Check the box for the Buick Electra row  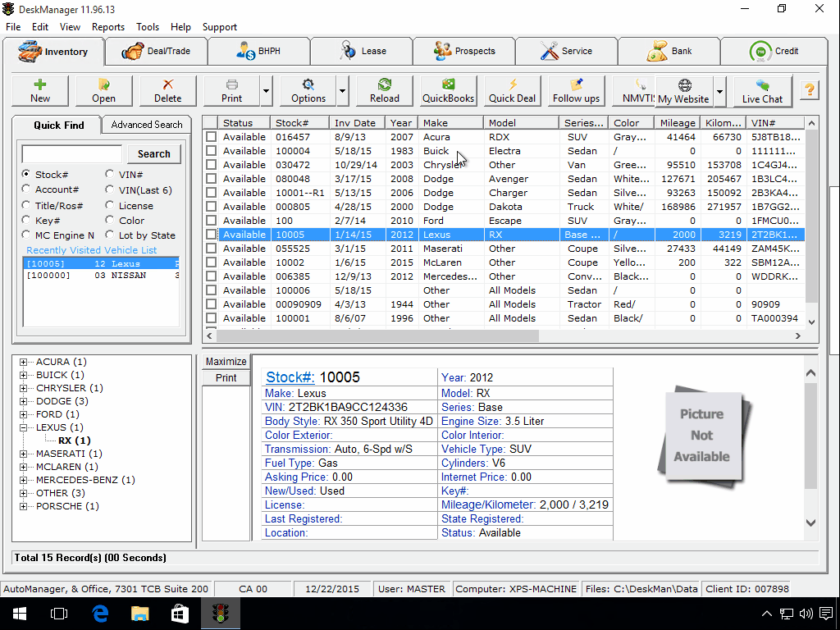pos(211,151)
